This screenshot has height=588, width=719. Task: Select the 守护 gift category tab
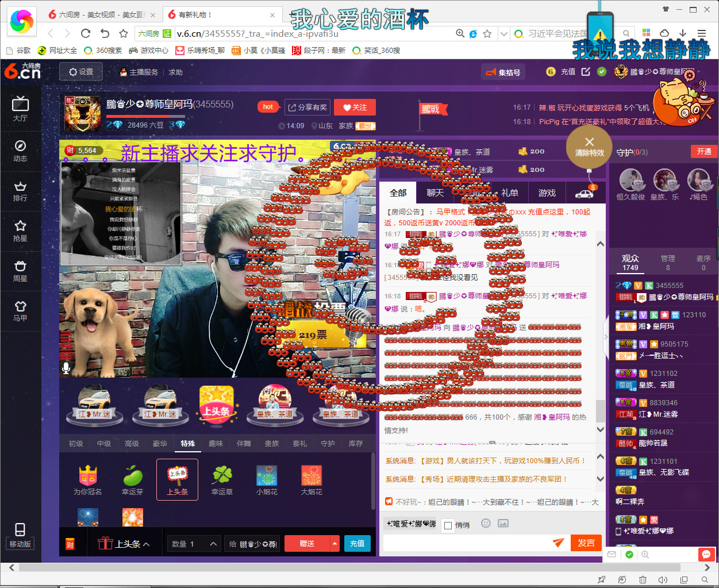click(x=328, y=444)
